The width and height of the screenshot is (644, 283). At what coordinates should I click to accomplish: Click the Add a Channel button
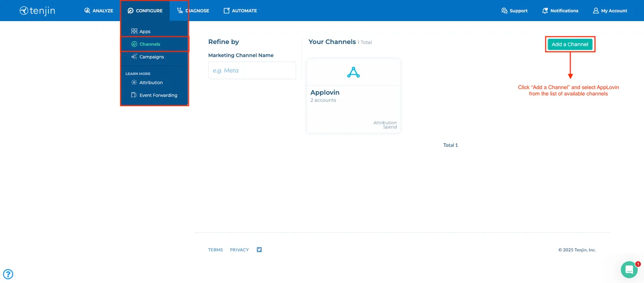[570, 44]
